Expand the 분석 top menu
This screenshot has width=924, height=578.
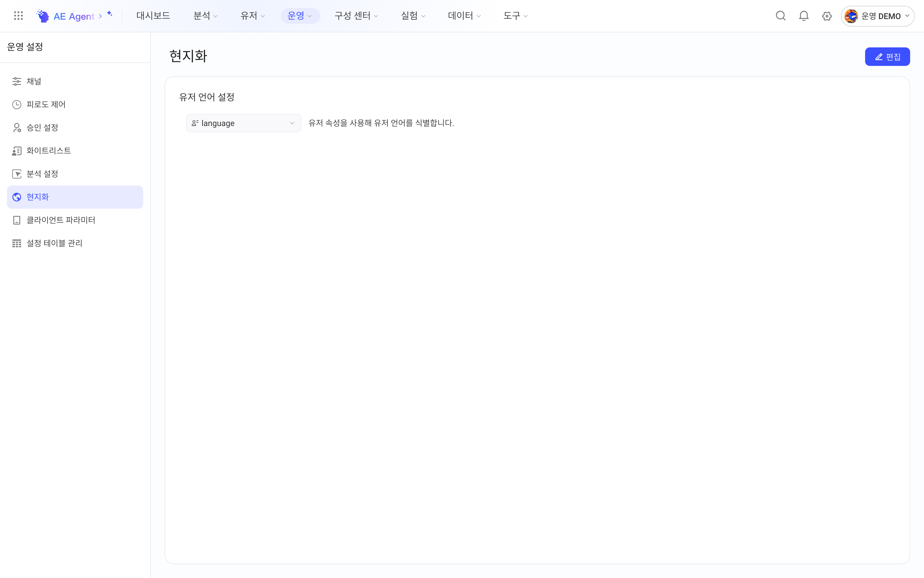pyautogui.click(x=205, y=16)
